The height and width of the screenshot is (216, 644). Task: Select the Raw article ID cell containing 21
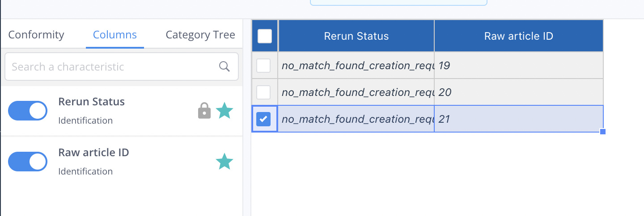click(x=519, y=119)
